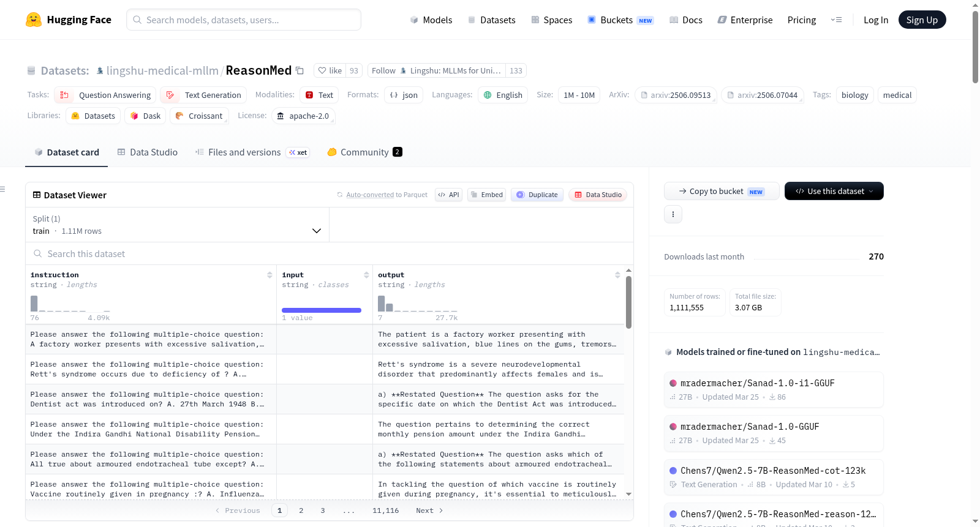
Task: Click the output lengths histogram
Action: pos(418,304)
